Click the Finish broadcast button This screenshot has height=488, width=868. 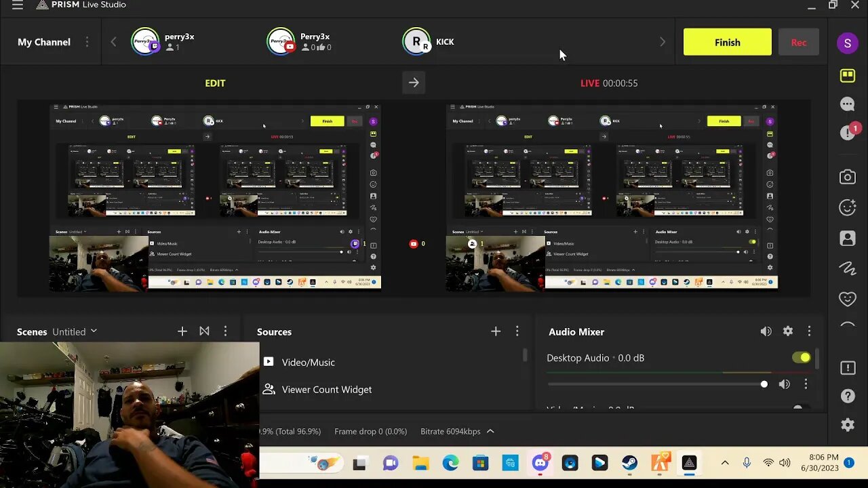pyautogui.click(x=728, y=42)
